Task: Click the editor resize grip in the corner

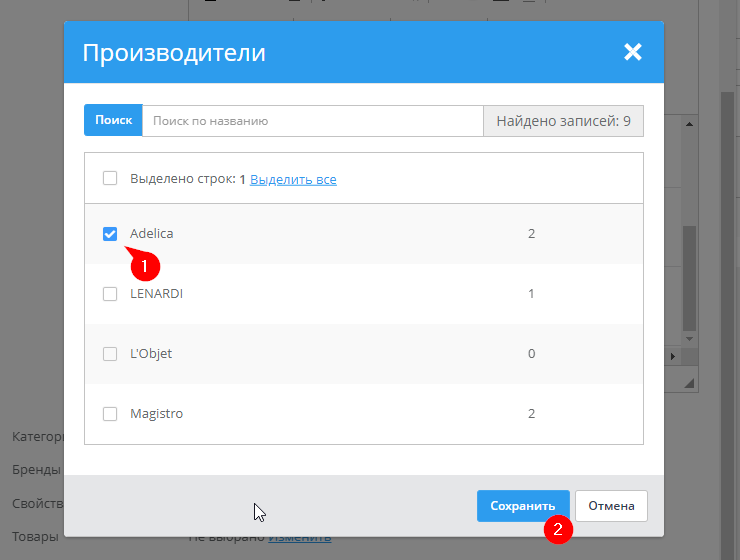Action: pos(688,383)
